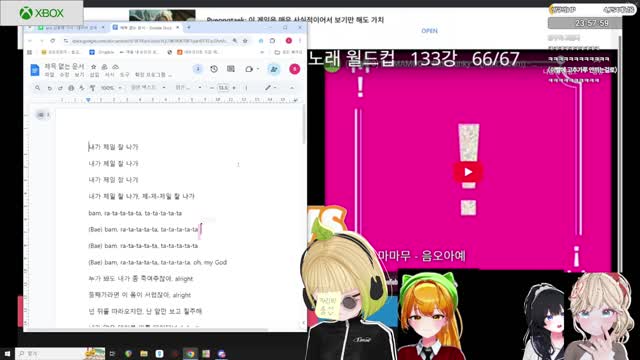The width and height of the screenshot is (640, 360).
Task: Select the Google Docs browser tab
Action: (146, 28)
